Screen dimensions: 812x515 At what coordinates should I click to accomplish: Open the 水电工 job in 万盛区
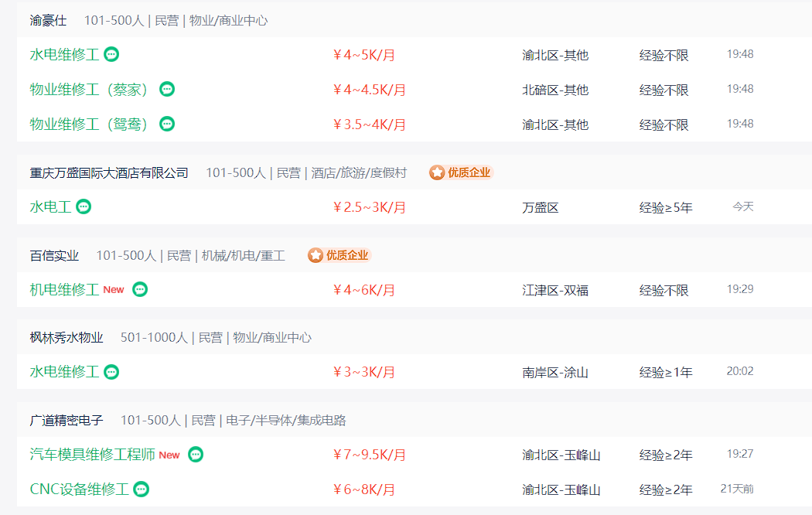(x=50, y=207)
